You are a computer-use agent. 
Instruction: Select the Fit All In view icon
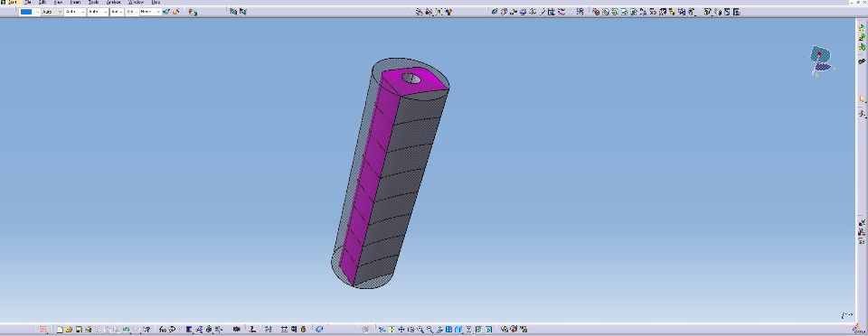(392, 330)
